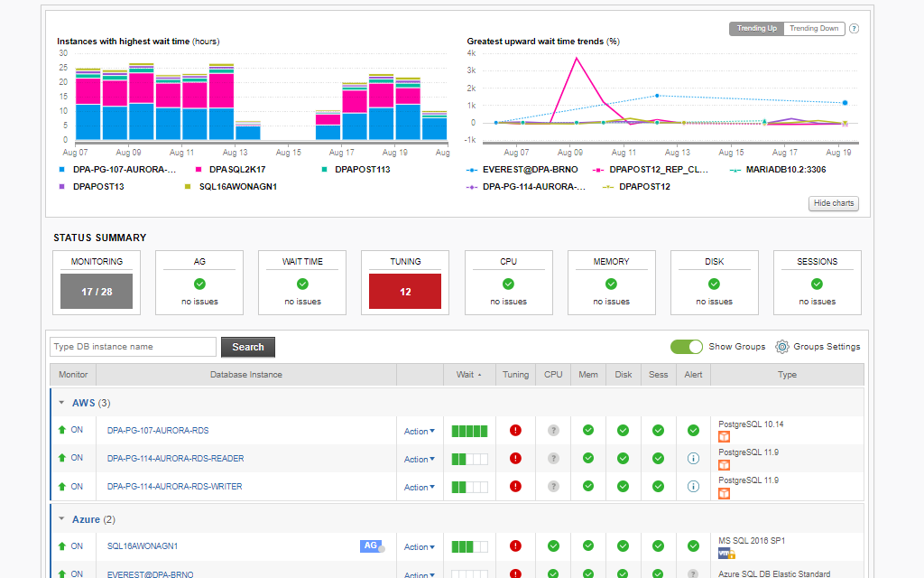Click the Alert info icon for DPA-PG-114-AURORA-RDS-READER

[693, 458]
